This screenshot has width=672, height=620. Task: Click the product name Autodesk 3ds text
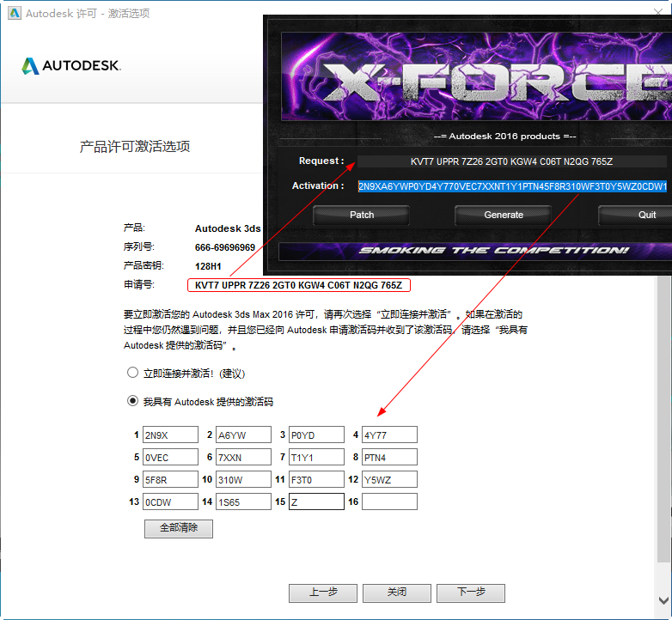(228, 228)
